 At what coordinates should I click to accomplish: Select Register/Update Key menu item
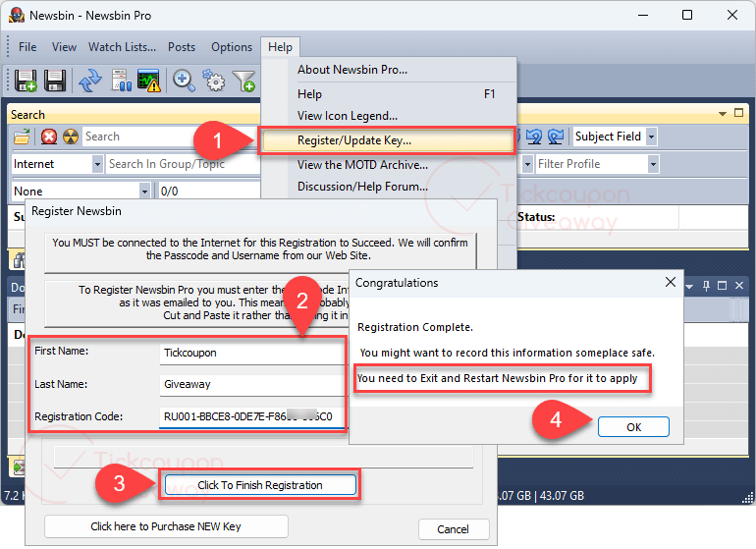click(389, 140)
